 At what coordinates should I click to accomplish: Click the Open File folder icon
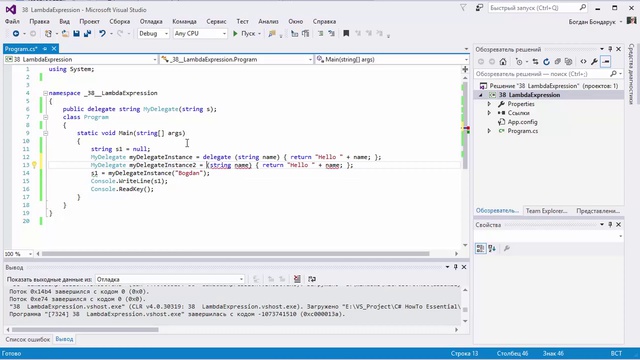[65, 33]
